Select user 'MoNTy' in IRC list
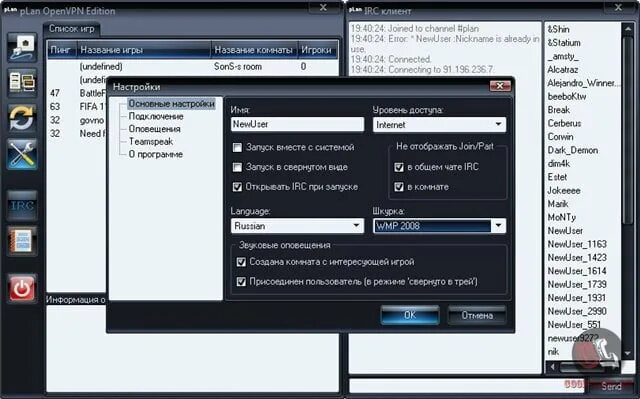Viewport: 640px width, 399px height. (x=562, y=217)
